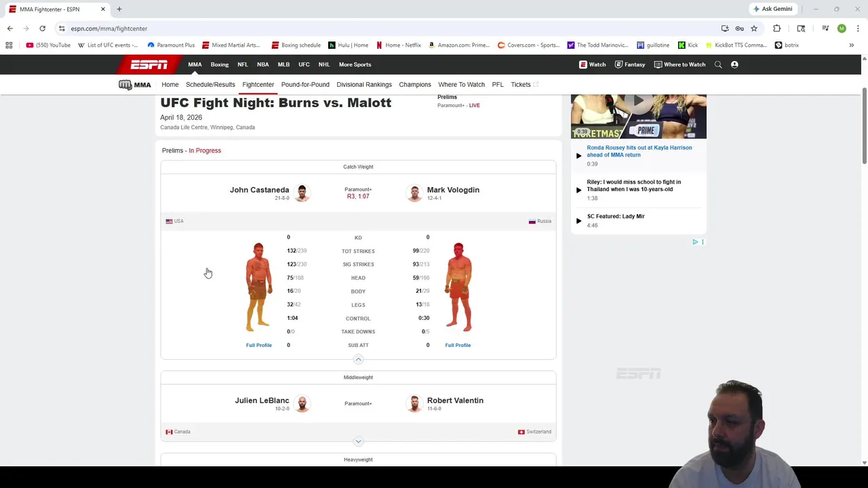868x488 pixels.
Task: Show more bookmarks overflow chevron
Action: tap(851, 45)
